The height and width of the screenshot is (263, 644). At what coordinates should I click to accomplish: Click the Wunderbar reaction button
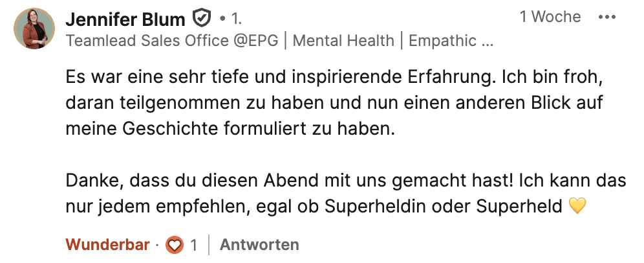click(x=107, y=245)
